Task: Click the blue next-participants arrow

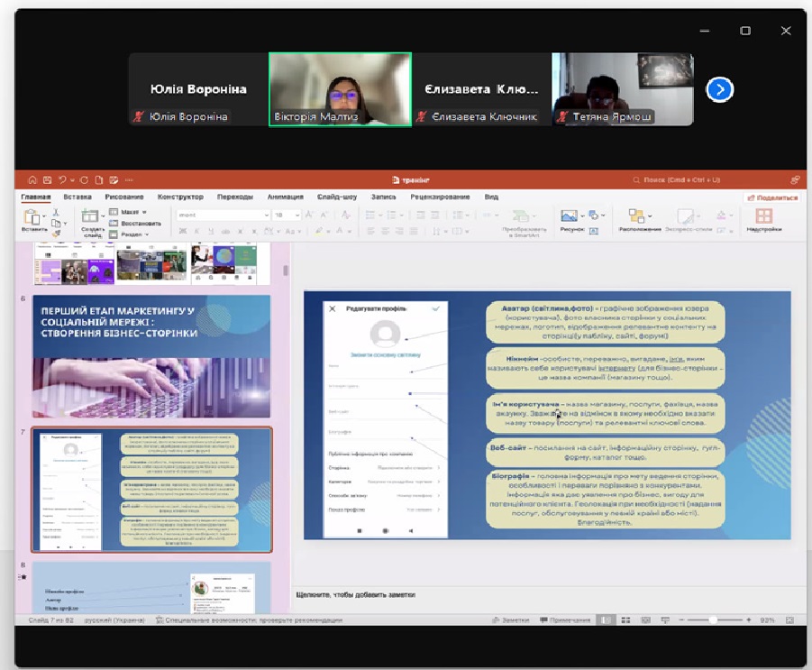Action: click(719, 89)
